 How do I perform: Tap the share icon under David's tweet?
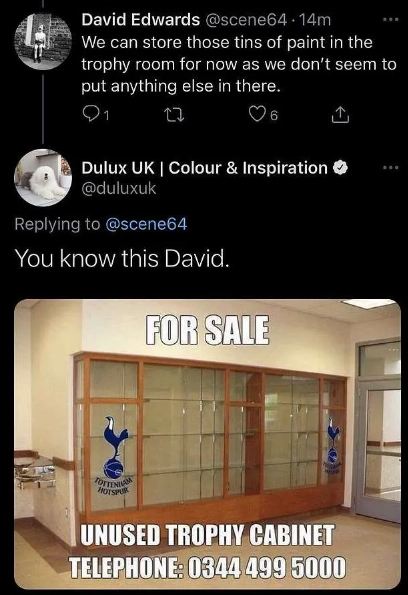340,115
